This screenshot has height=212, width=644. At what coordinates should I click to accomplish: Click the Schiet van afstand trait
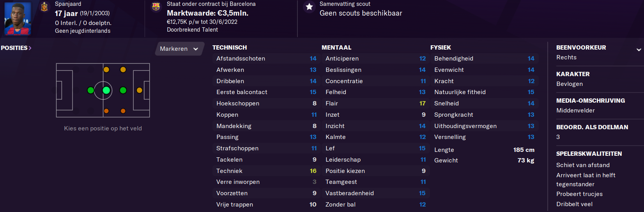click(583, 165)
